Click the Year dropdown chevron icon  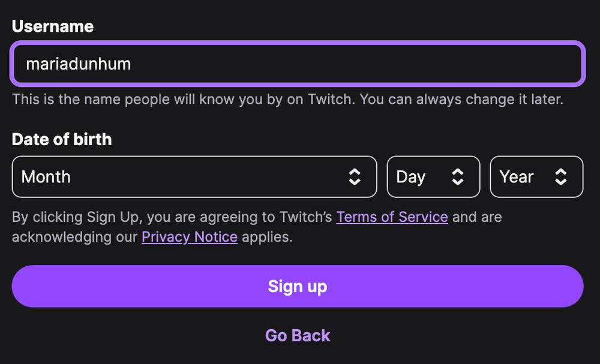click(x=561, y=176)
